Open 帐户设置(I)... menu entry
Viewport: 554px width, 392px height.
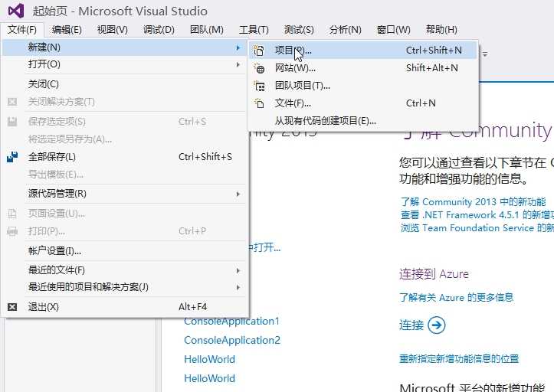tap(124, 251)
